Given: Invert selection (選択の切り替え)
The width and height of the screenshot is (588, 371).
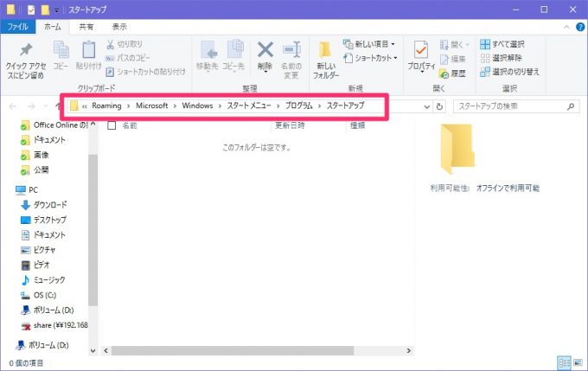Looking at the screenshot, I should coord(509,72).
